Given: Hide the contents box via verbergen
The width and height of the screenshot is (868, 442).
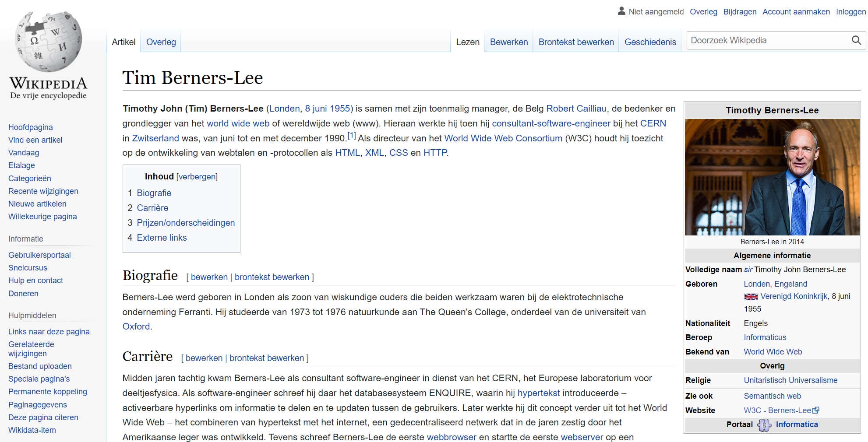Looking at the screenshot, I should coord(197,177).
